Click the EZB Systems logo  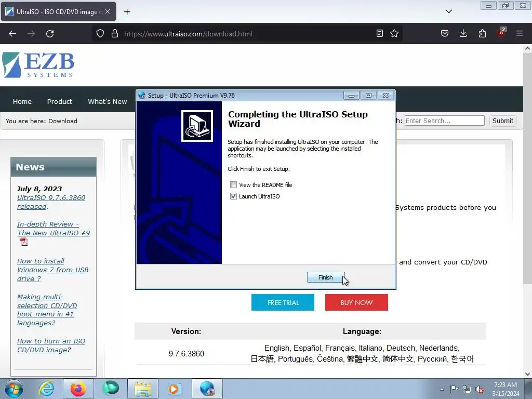point(38,65)
